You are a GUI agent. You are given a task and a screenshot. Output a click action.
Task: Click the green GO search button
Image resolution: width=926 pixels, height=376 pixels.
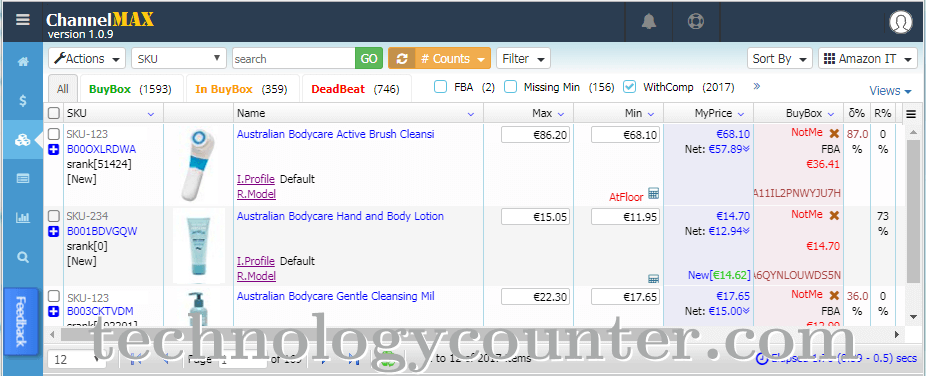pyautogui.click(x=369, y=58)
